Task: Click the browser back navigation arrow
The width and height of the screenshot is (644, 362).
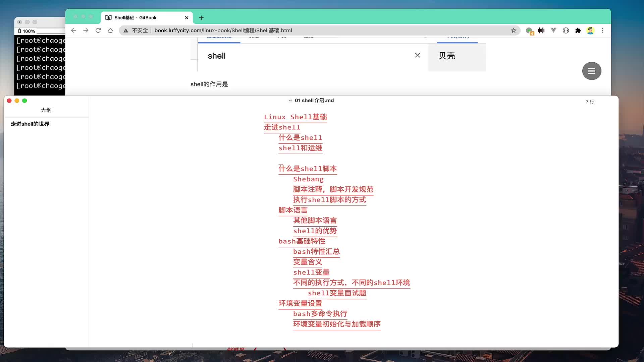Action: click(73, 30)
